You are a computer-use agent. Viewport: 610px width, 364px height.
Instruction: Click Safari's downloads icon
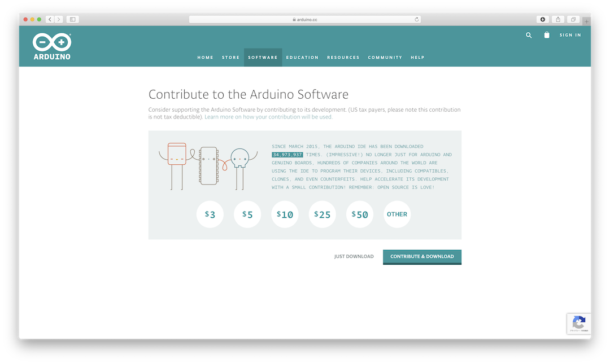543,19
